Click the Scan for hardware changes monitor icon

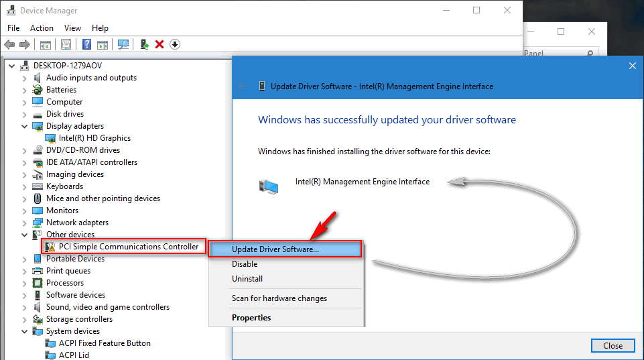point(123,44)
